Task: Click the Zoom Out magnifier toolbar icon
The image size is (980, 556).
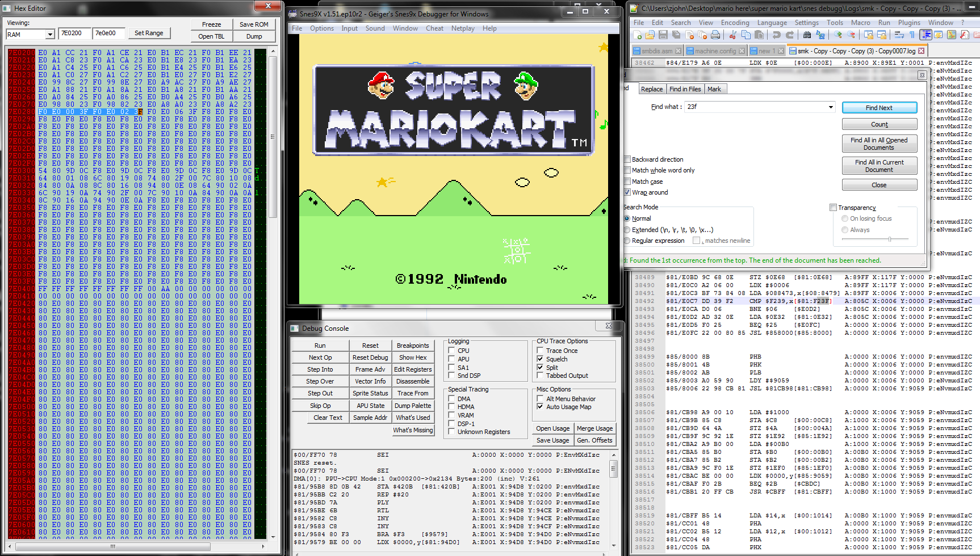Action: tap(851, 35)
